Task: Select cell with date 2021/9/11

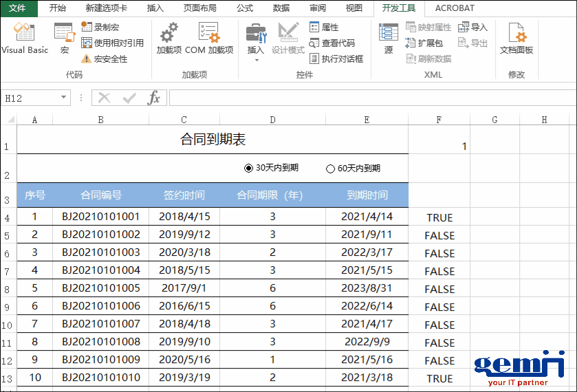Action: (367, 235)
